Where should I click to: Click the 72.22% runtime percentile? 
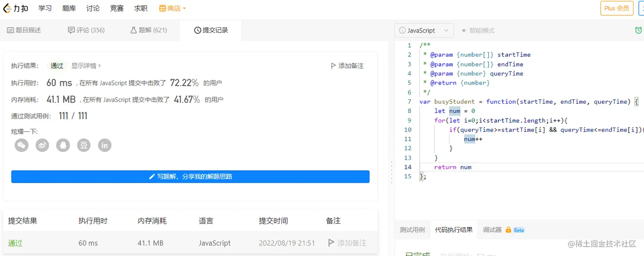pyautogui.click(x=184, y=82)
